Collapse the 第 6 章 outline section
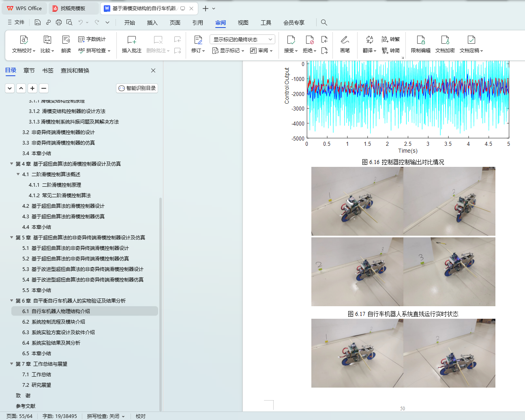The height and width of the screenshot is (420, 525). 11,301
